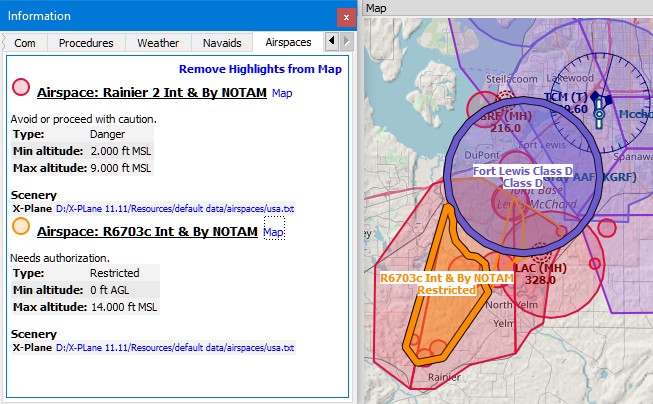Screen dimensions: 653x404
Task: Click the DuPont town label on map
Action: 482,155
